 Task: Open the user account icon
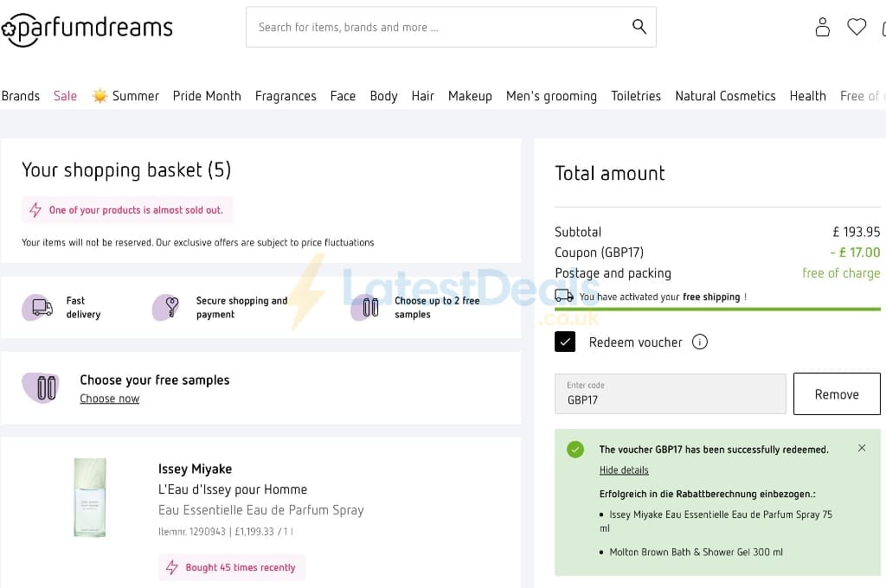click(x=823, y=27)
